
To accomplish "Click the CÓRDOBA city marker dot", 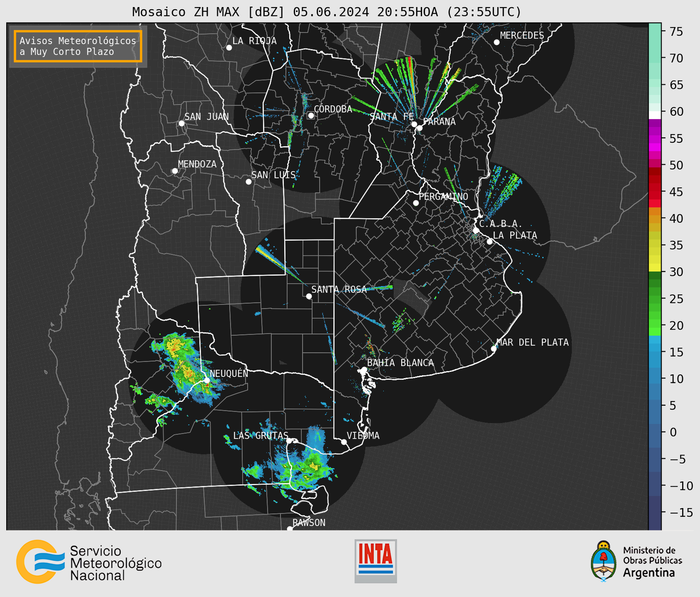I will 311,115.
